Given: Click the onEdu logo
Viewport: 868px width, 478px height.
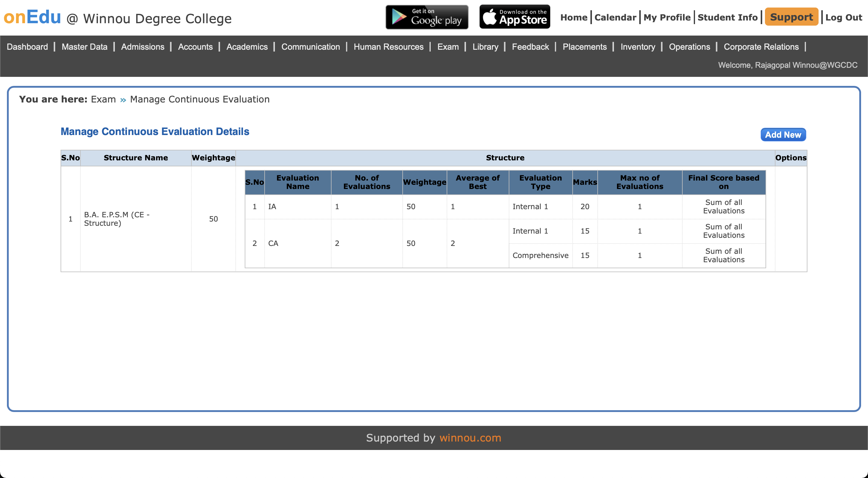Looking at the screenshot, I should [x=32, y=17].
